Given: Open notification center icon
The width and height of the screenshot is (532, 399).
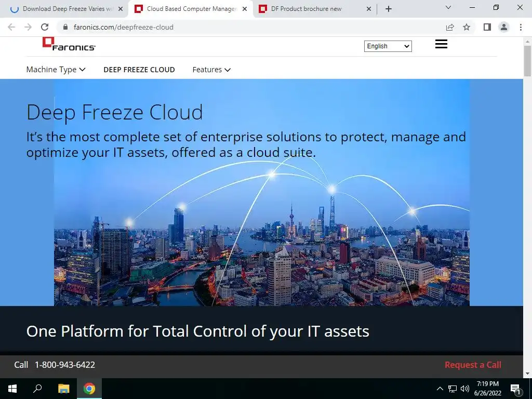Looking at the screenshot, I should coord(516,389).
